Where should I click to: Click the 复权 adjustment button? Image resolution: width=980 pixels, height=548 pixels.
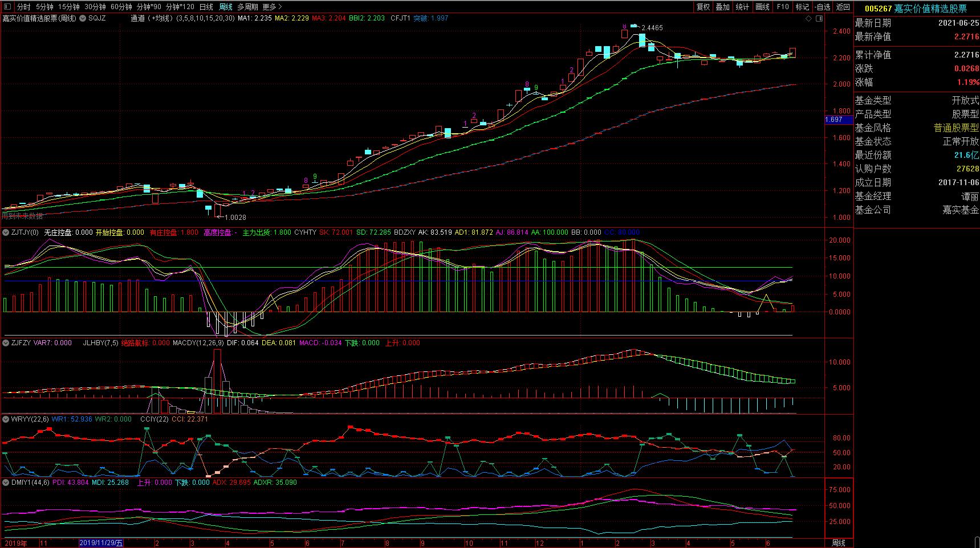[x=704, y=7]
